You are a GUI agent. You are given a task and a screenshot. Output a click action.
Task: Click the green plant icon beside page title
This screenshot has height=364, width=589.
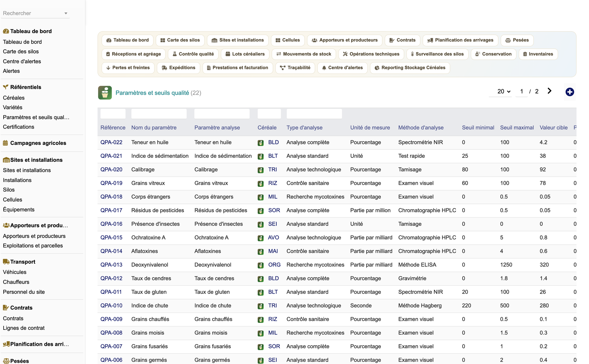tap(105, 93)
